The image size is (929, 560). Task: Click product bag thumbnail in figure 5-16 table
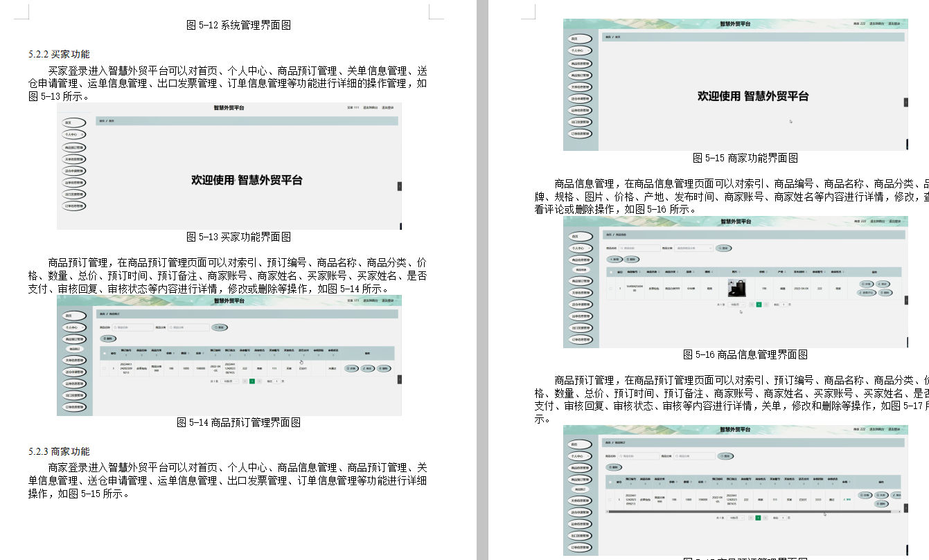coord(737,288)
